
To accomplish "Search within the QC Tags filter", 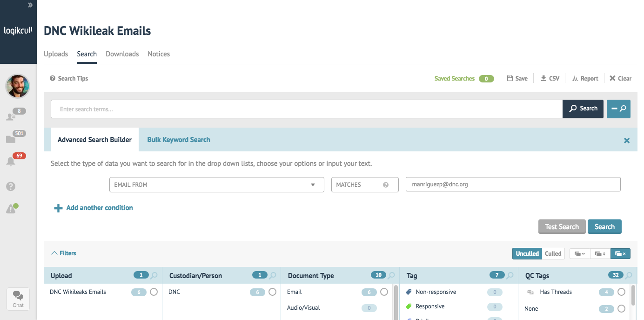I will click(x=629, y=275).
